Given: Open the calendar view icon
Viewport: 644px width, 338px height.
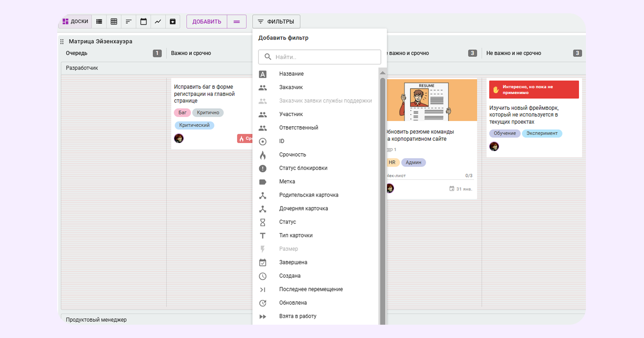Looking at the screenshot, I should tap(144, 22).
